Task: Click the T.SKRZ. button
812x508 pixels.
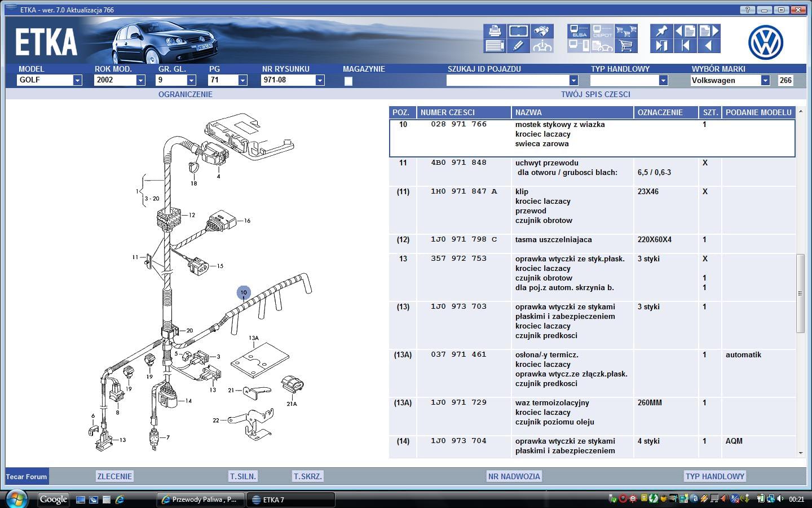Action: pyautogui.click(x=308, y=476)
